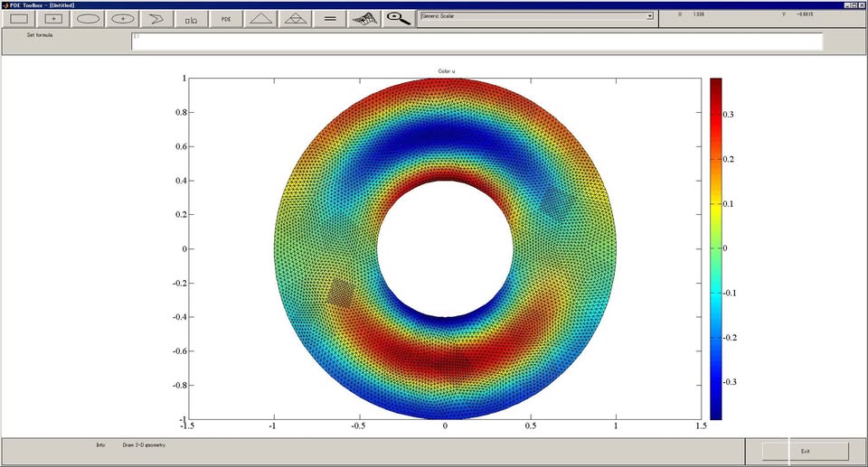Close the PDE Toolbox window
Image resolution: width=868 pixels, height=467 pixels.
tap(862, 5)
